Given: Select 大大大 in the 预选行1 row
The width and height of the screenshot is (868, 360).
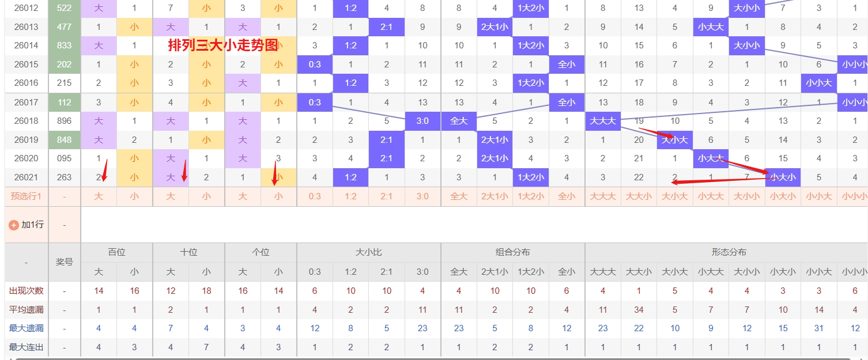Looking at the screenshot, I should pos(603,196).
